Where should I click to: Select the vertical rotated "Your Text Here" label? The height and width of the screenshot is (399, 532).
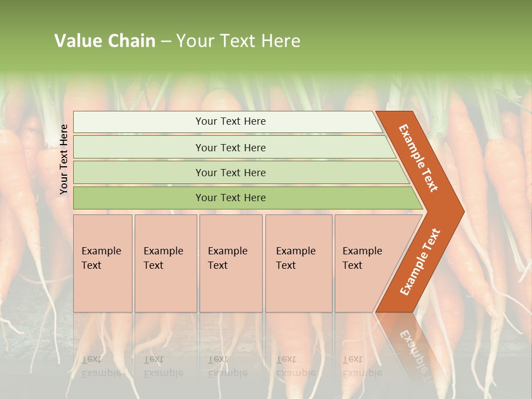(64, 159)
